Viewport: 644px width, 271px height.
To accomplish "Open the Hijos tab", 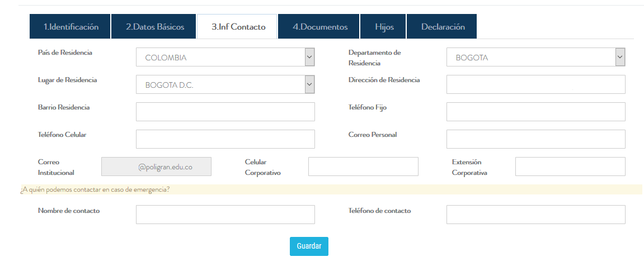I will [x=384, y=27].
